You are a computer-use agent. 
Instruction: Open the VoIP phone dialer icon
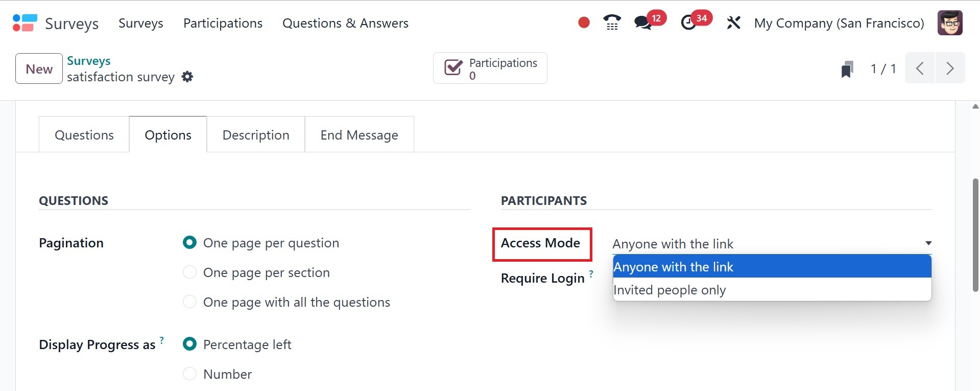612,23
